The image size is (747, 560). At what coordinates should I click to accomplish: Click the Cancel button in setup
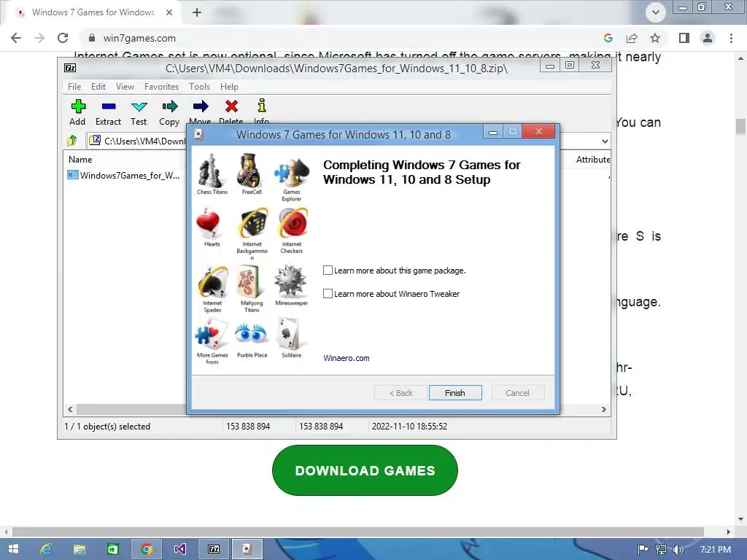[517, 393]
